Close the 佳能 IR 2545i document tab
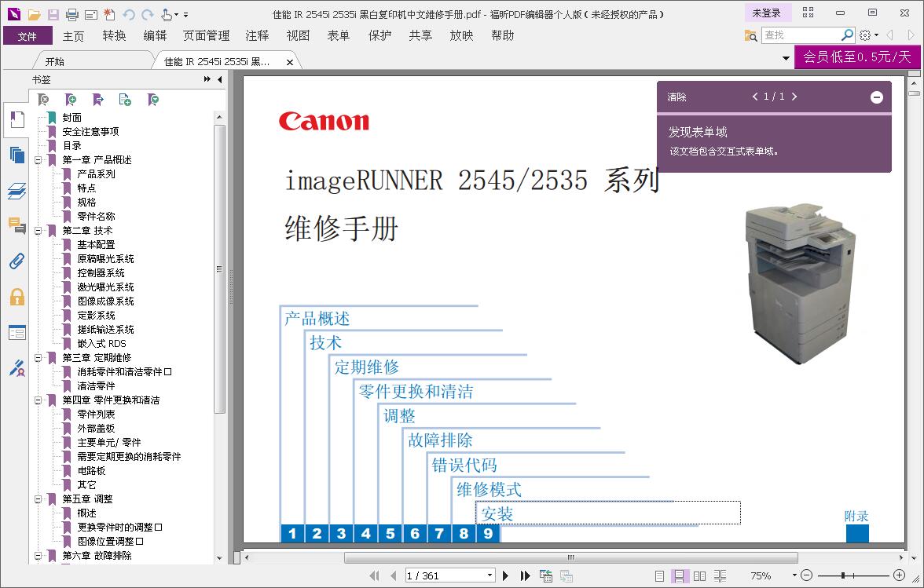 [x=290, y=62]
